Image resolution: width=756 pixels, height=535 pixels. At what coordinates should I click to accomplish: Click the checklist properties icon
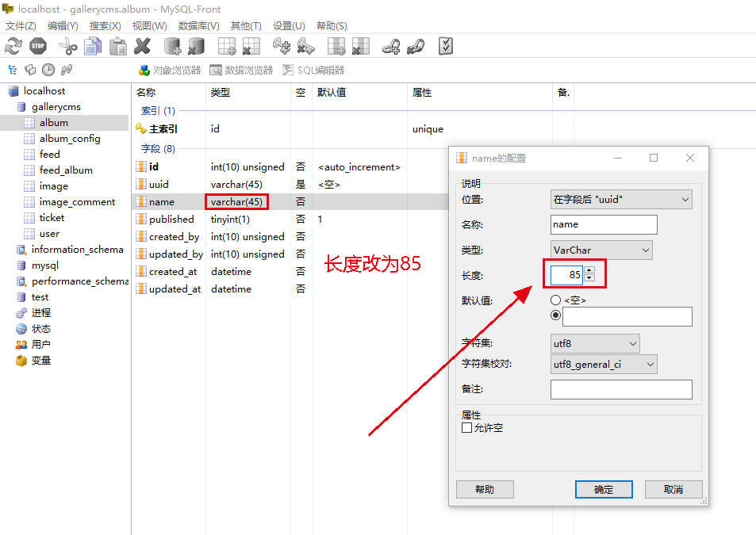point(445,46)
